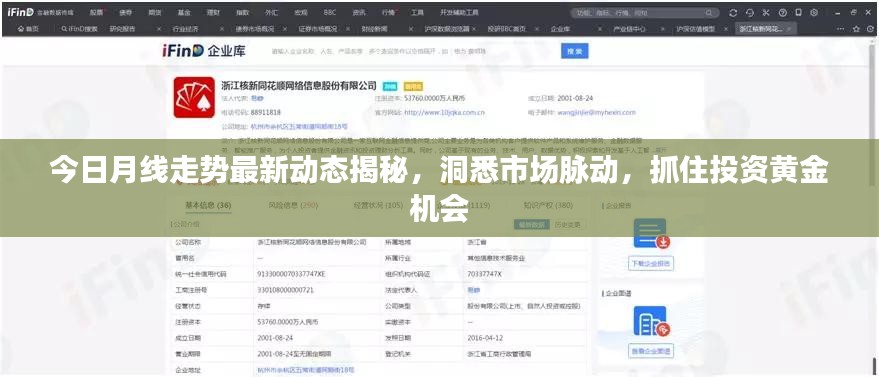The image size is (879, 377).
Task: Select the scissors screenshot tool icon
Action: (x=767, y=12)
